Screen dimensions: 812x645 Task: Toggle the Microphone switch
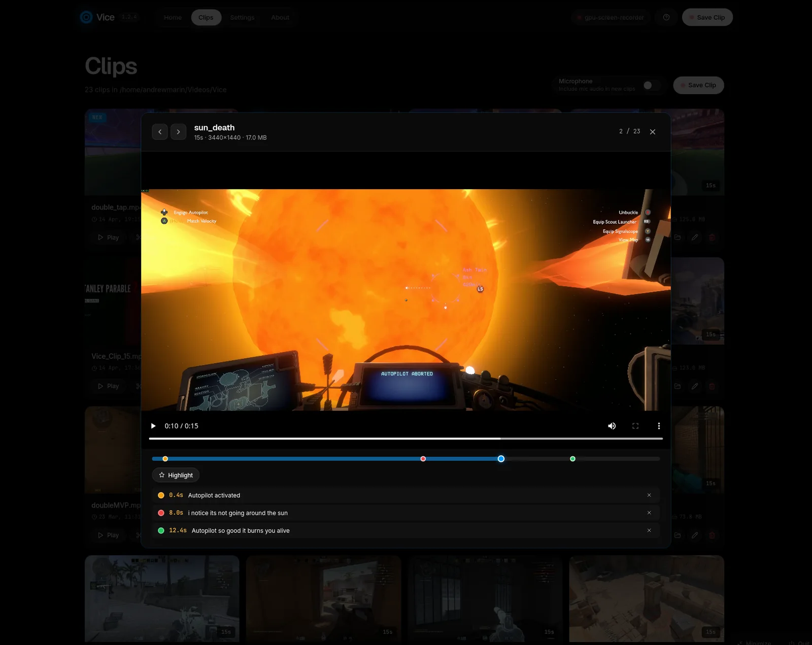tap(652, 85)
